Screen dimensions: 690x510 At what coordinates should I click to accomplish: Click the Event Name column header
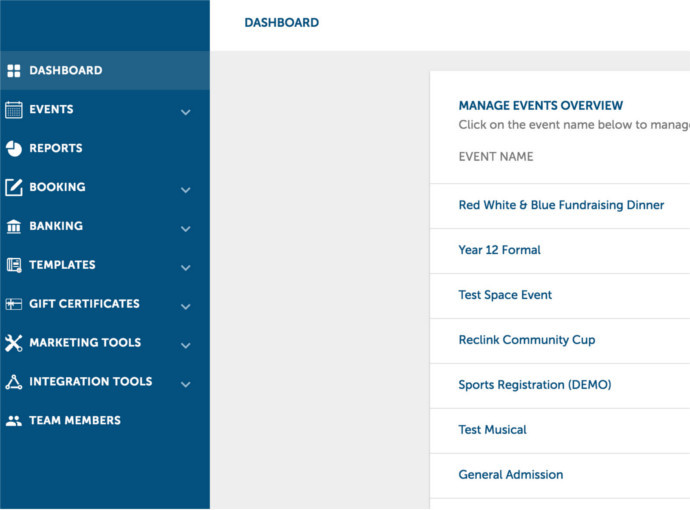(496, 157)
